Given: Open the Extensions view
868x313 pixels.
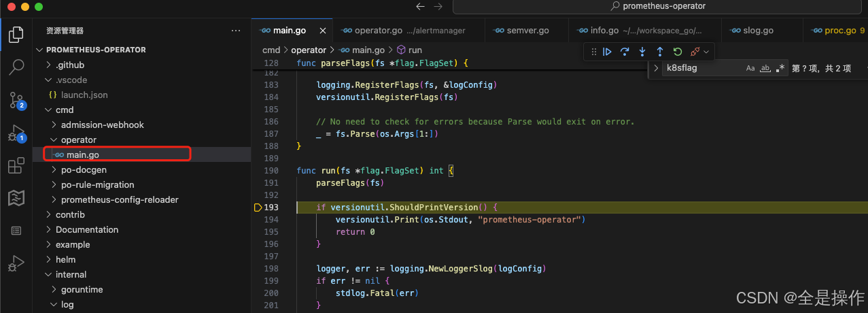Looking at the screenshot, I should (16, 165).
